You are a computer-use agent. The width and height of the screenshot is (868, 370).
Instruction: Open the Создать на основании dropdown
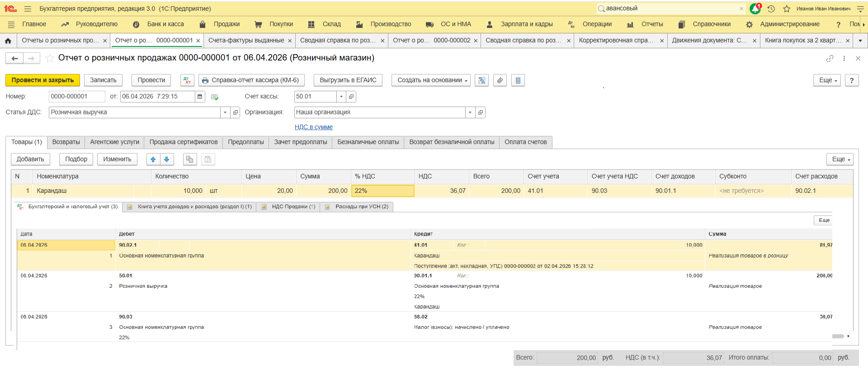point(430,80)
